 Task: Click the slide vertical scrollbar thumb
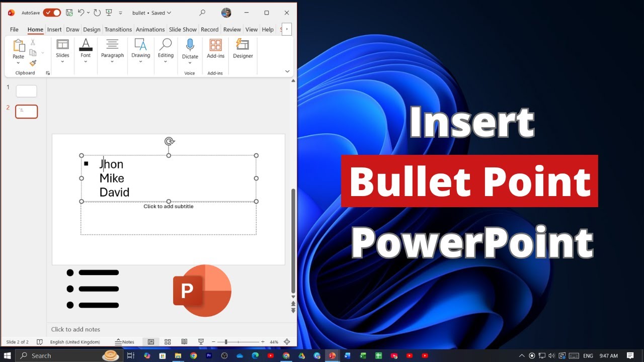293,241
